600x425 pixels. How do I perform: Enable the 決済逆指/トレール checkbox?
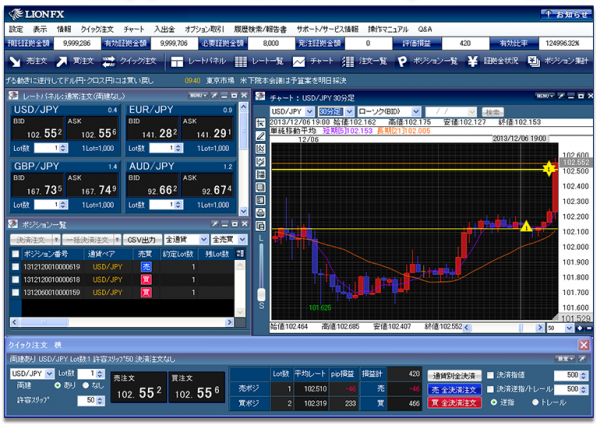point(490,389)
